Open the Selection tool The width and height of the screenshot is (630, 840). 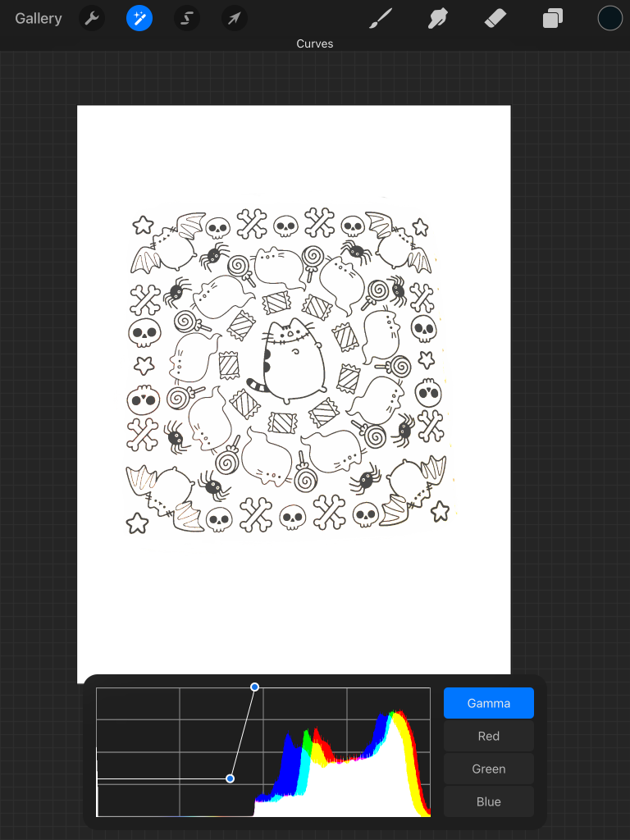(x=187, y=18)
